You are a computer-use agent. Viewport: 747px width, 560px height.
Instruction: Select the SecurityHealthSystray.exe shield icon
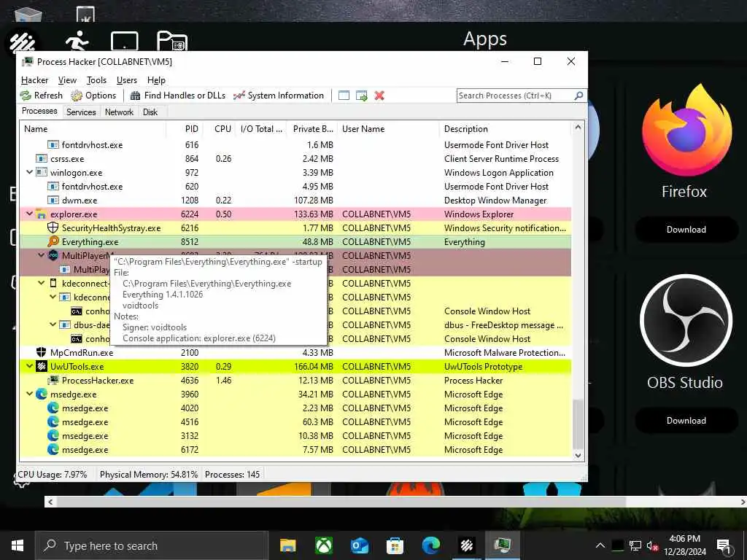tap(53, 228)
